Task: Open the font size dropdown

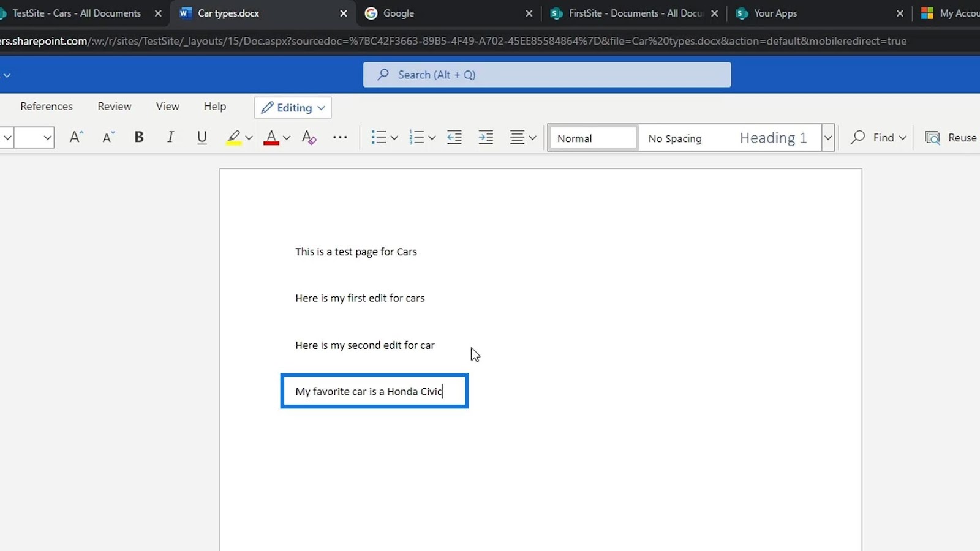Action: [47, 138]
